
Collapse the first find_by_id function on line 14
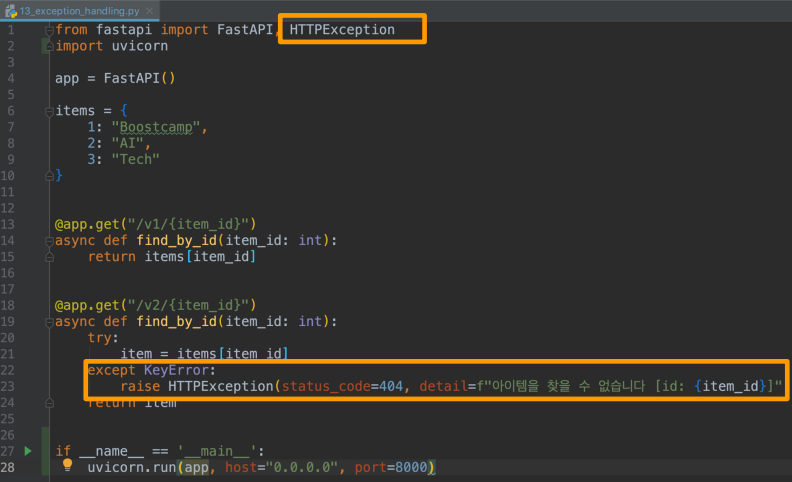point(50,242)
